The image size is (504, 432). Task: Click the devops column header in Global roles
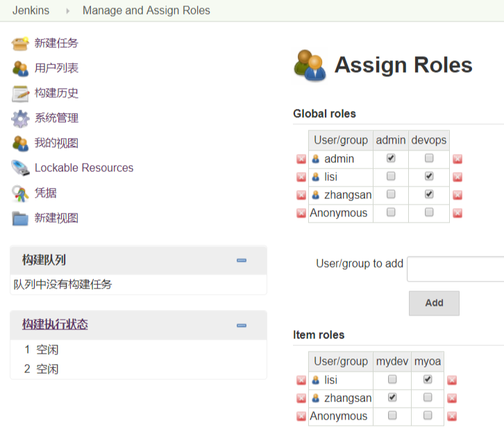pos(429,140)
